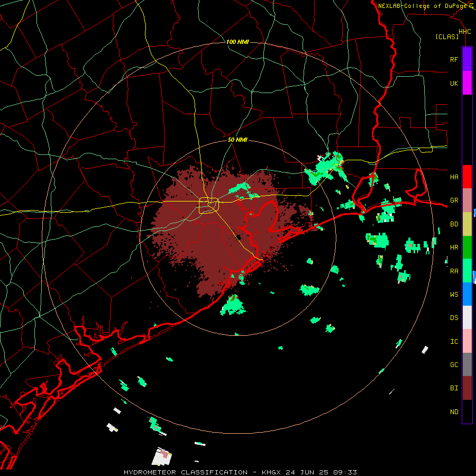Click the yellow Houston beltway loop

(x=209, y=206)
